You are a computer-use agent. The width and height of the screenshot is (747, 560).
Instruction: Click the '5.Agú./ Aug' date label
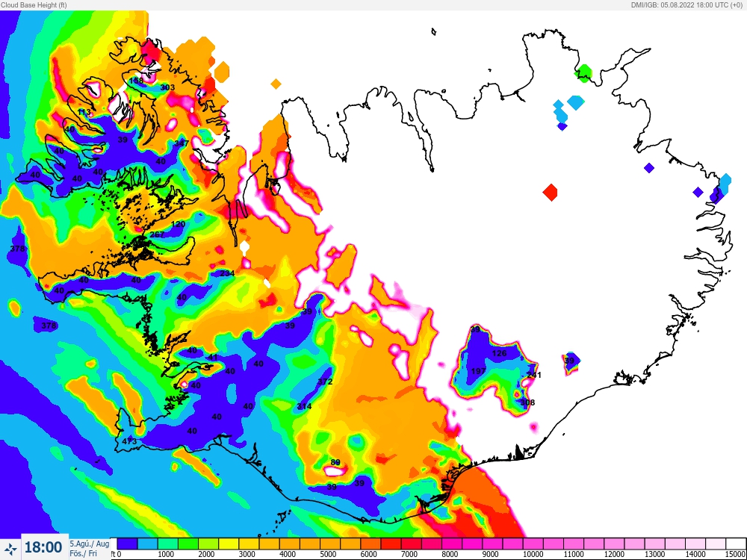(90, 544)
